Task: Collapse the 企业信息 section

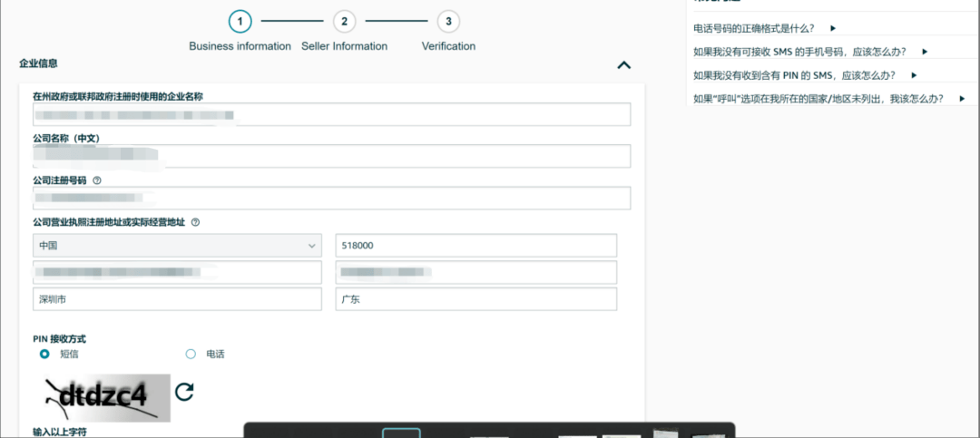Action: [x=623, y=64]
